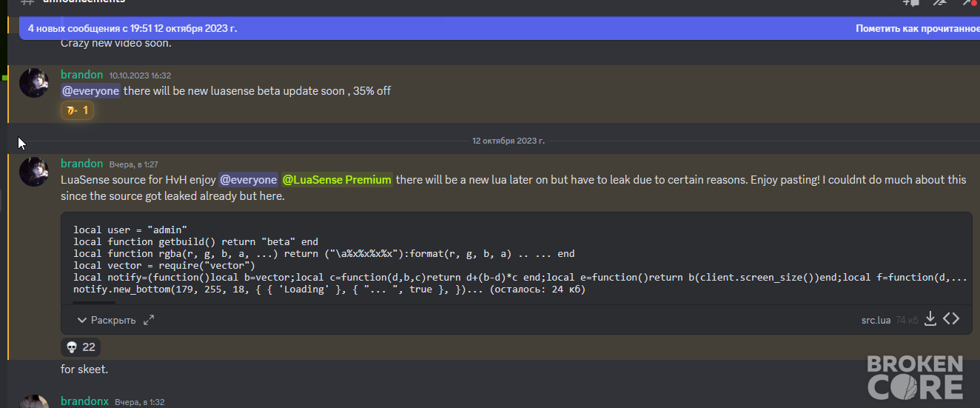Click @everyone mention in the luasense beta message
This screenshot has height=408, width=980.
click(90, 91)
